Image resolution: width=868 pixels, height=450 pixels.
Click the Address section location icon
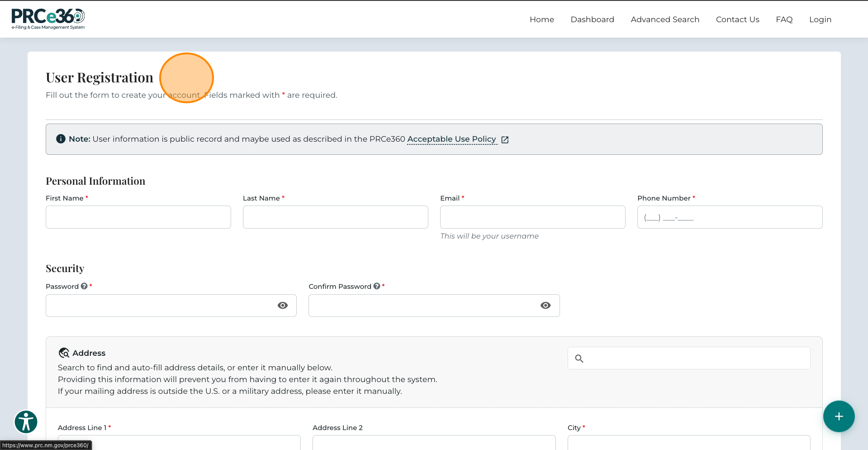pyautogui.click(x=64, y=353)
